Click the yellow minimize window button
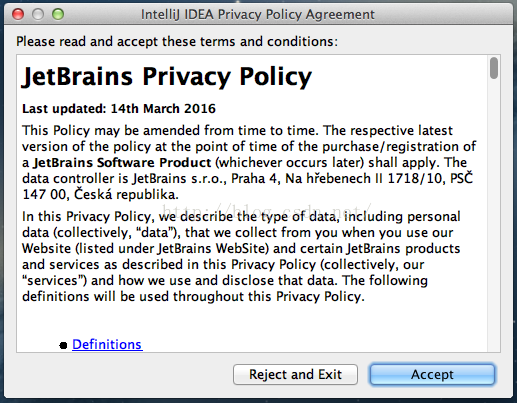The width and height of the screenshot is (517, 403). (38, 14)
